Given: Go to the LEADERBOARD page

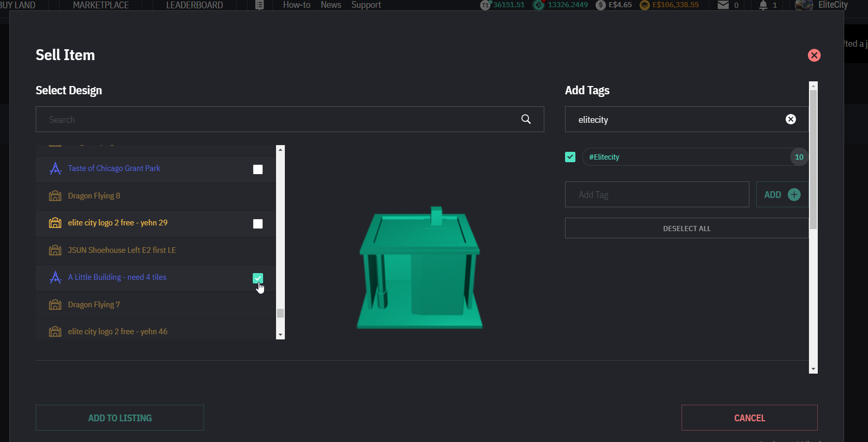Looking at the screenshot, I should tap(194, 5).
